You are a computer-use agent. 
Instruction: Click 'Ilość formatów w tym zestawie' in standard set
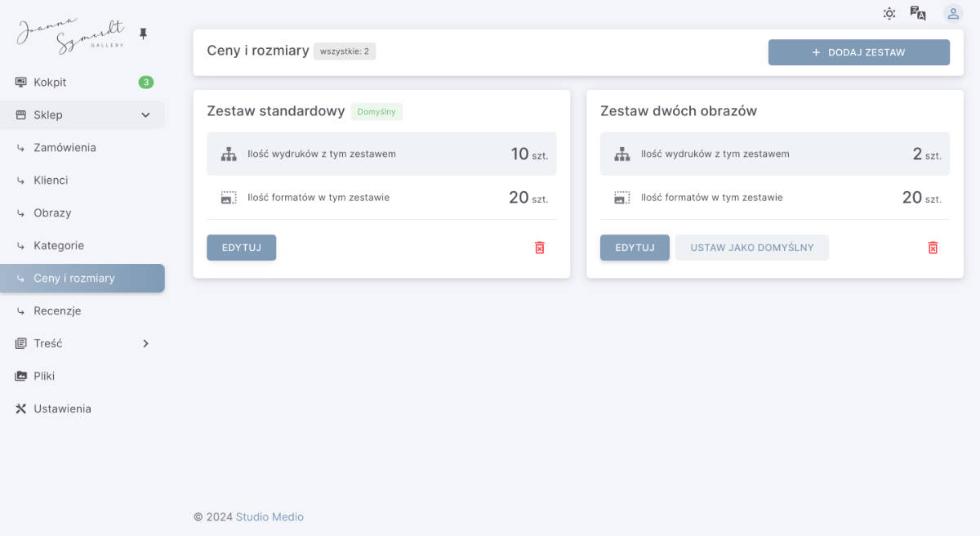tap(318, 198)
